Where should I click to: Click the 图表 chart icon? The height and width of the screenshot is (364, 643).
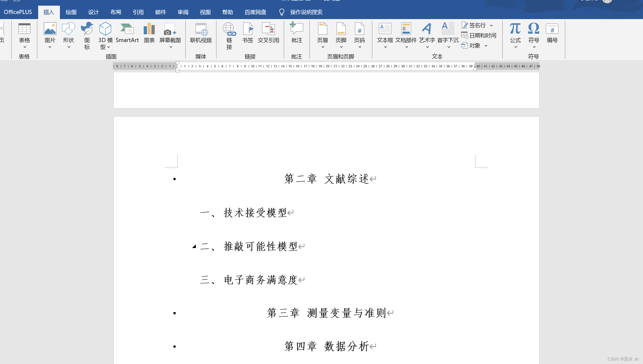point(149,29)
